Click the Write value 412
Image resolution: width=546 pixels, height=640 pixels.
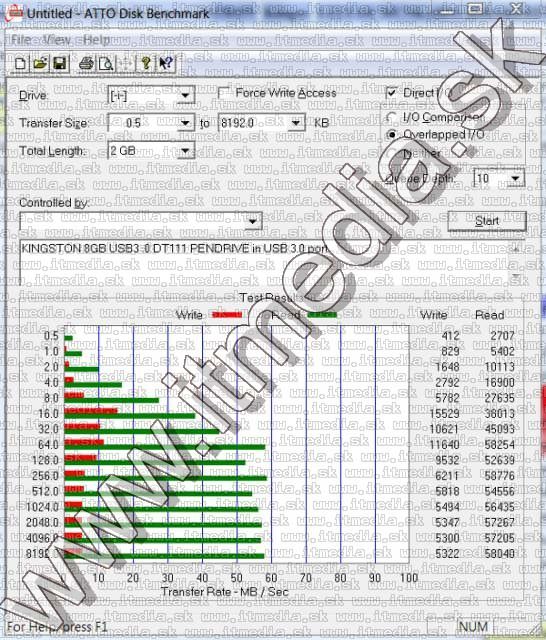[x=451, y=336]
